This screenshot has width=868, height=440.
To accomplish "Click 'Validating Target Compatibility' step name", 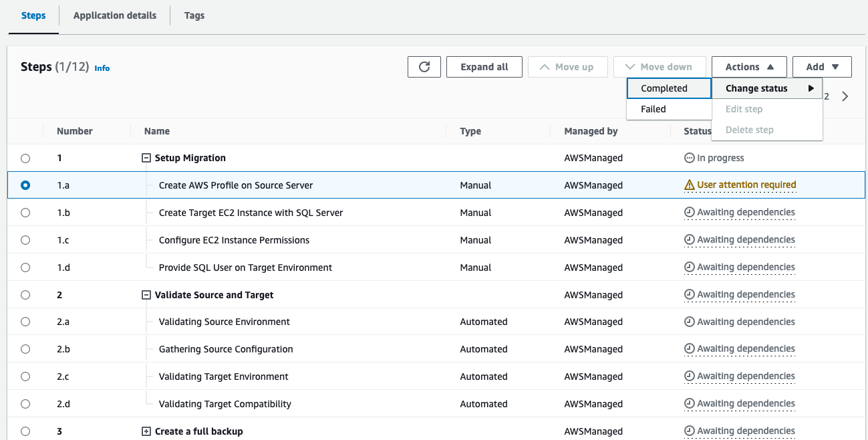I will (x=225, y=404).
